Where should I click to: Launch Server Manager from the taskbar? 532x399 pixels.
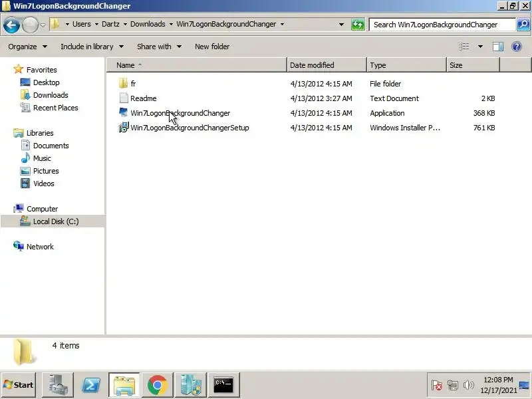58,385
